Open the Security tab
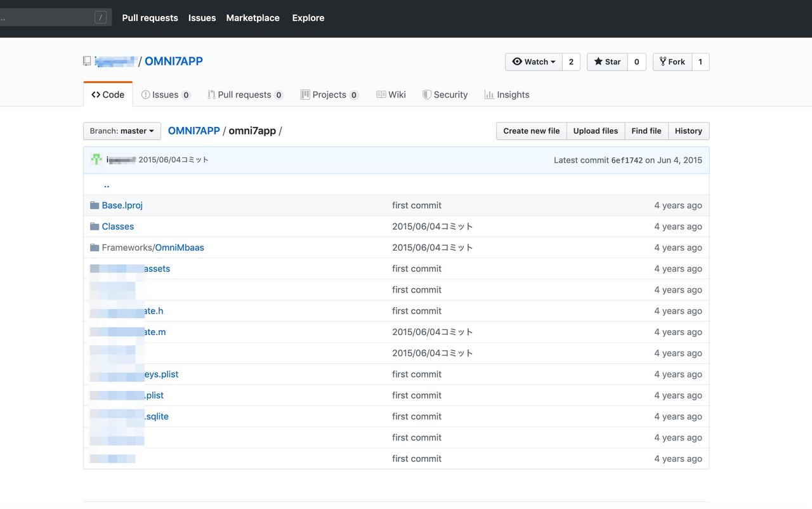 [445, 95]
